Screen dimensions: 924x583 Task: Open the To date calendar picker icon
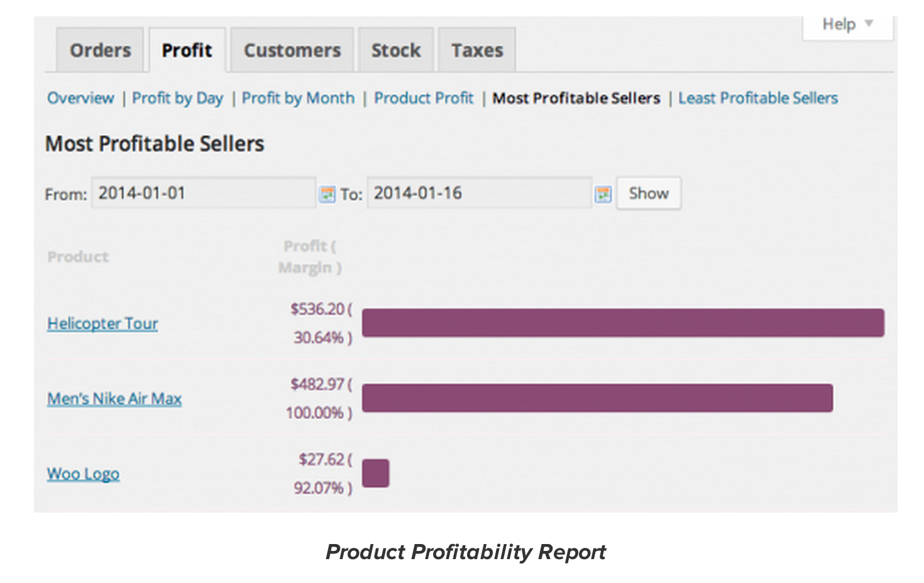coord(603,194)
